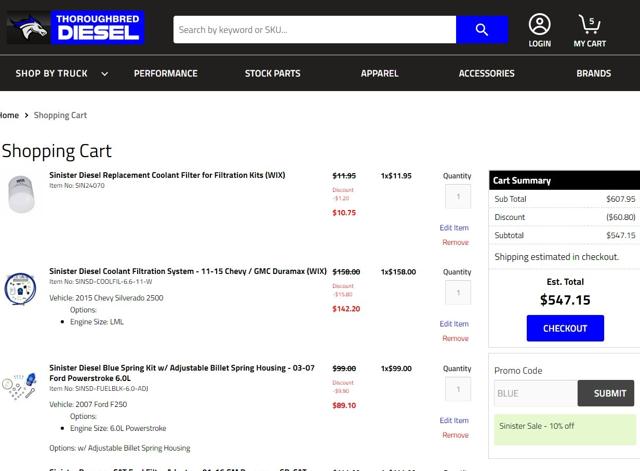Viewport: 640px width, 471px height.
Task: Expand the Shop By Truck dropdown chevron
Action: [104, 74]
